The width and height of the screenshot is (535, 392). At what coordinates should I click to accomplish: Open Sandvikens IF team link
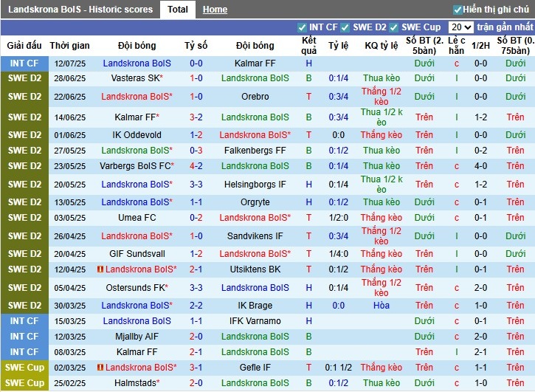[255, 236]
